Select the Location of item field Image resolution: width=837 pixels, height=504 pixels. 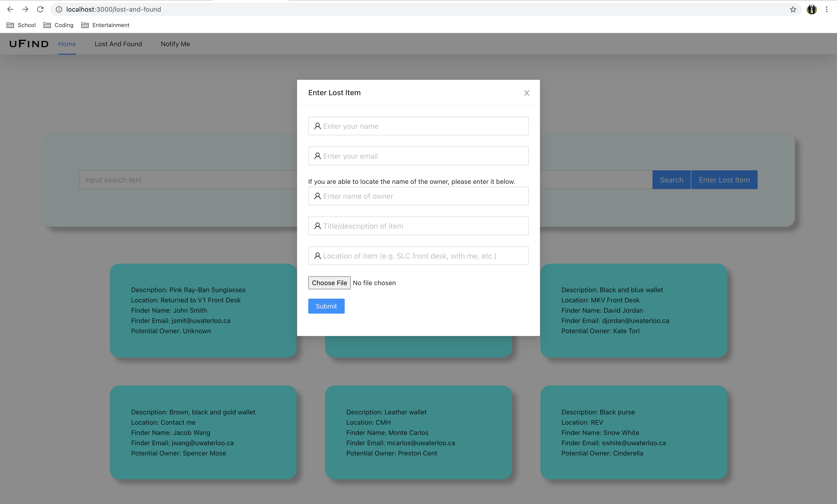click(418, 256)
